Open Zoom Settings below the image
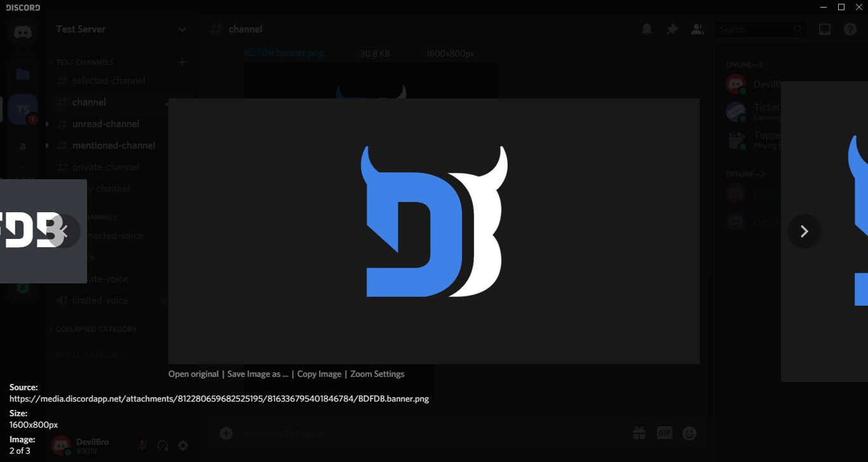 [377, 374]
